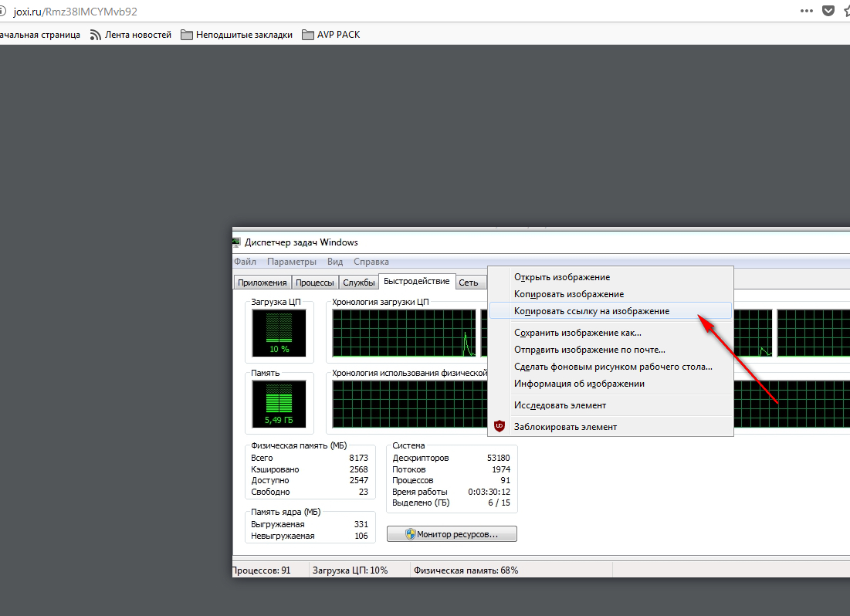Click the Диспетчер задач Windows title text
This screenshot has height=616, width=850.
[x=301, y=242]
